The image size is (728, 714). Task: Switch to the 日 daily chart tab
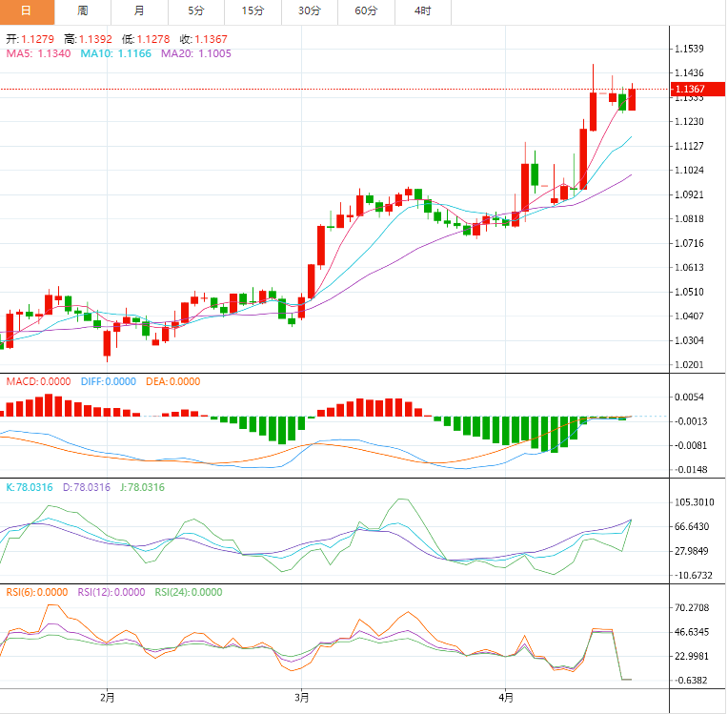coord(27,11)
